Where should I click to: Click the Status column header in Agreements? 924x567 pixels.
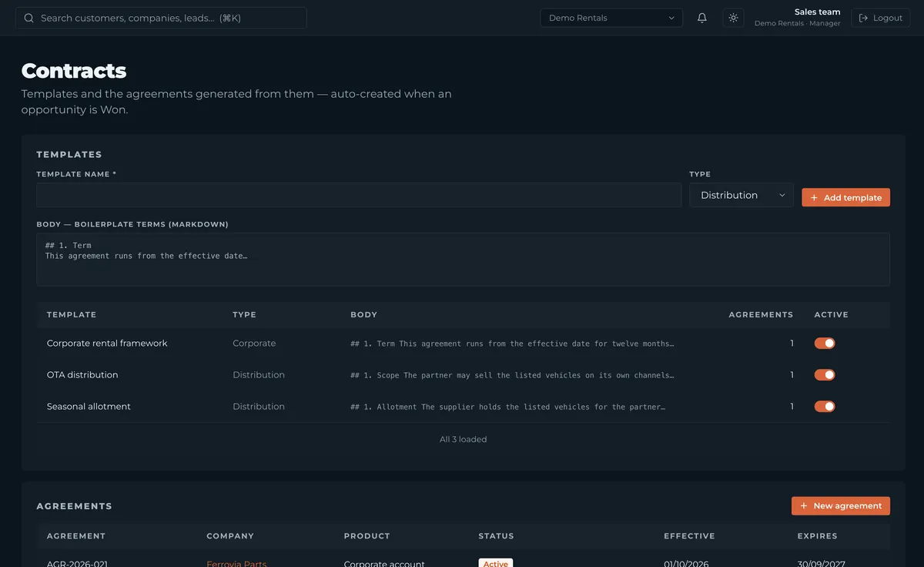tap(496, 536)
